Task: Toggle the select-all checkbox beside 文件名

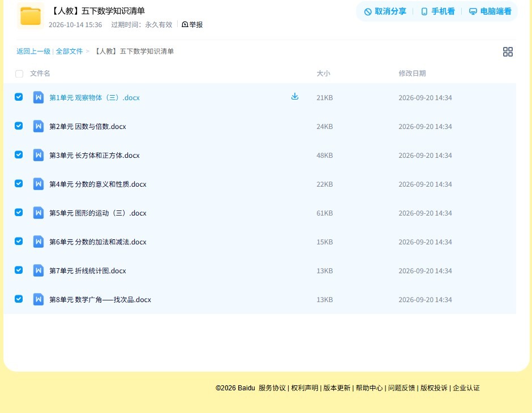Action: tap(19, 74)
